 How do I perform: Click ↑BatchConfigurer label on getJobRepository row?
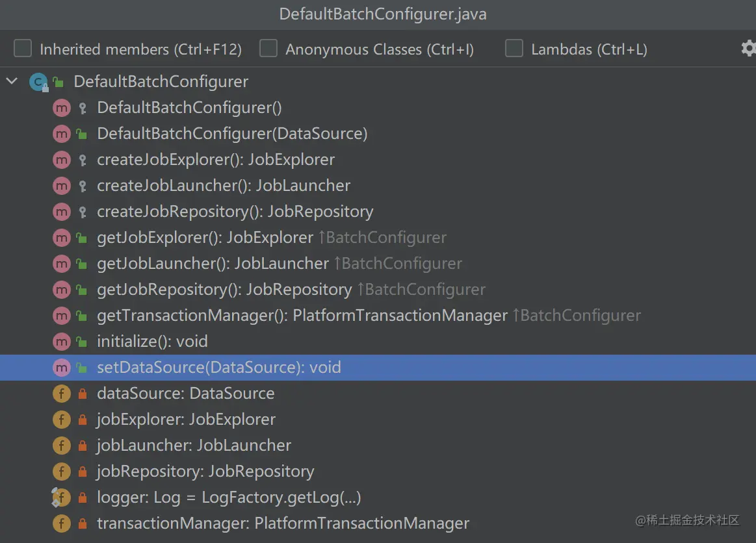[x=421, y=290]
